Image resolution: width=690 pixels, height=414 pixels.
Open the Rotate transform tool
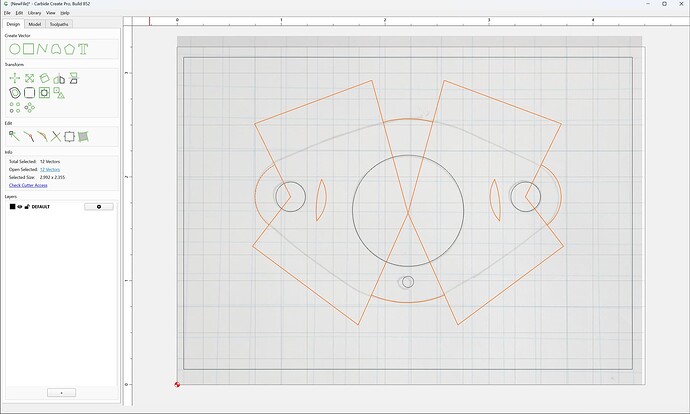(44, 78)
